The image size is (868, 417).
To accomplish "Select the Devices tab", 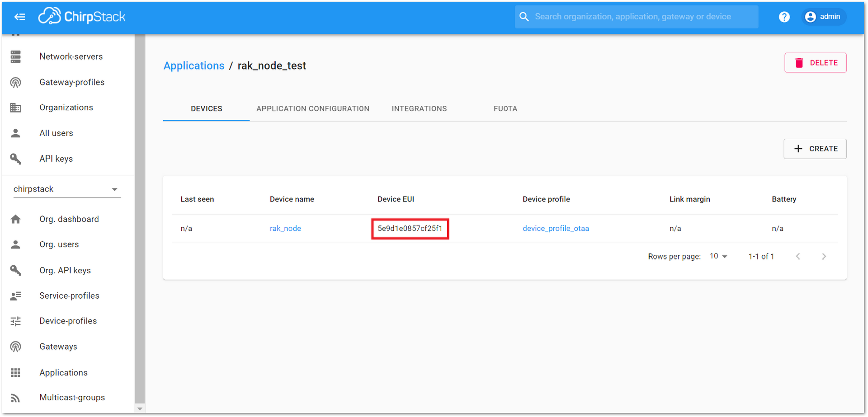I will click(206, 109).
